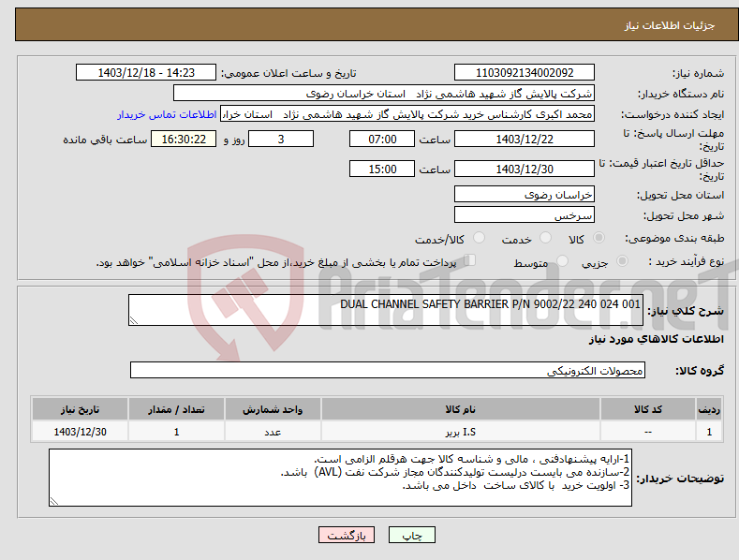This screenshot has height=560, width=739.
Task: Click the بازگشت (back) button
Action: pyautogui.click(x=347, y=535)
